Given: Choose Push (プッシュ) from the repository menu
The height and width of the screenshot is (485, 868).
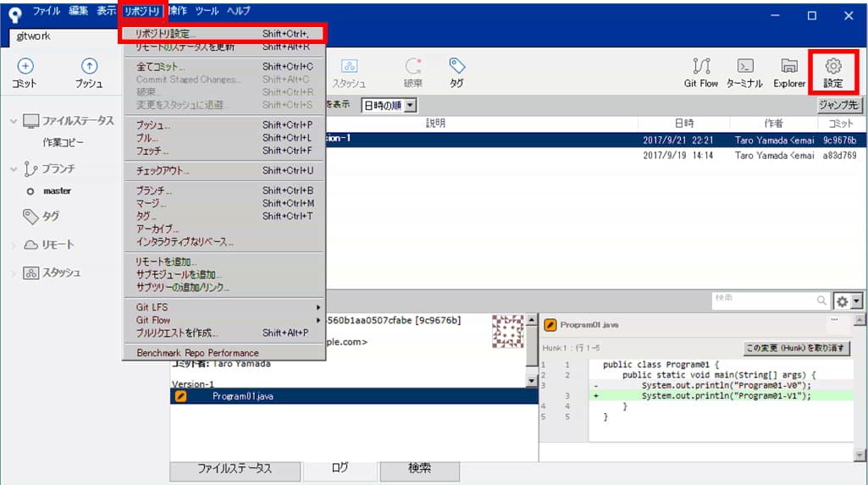Looking at the screenshot, I should pyautogui.click(x=224, y=125).
